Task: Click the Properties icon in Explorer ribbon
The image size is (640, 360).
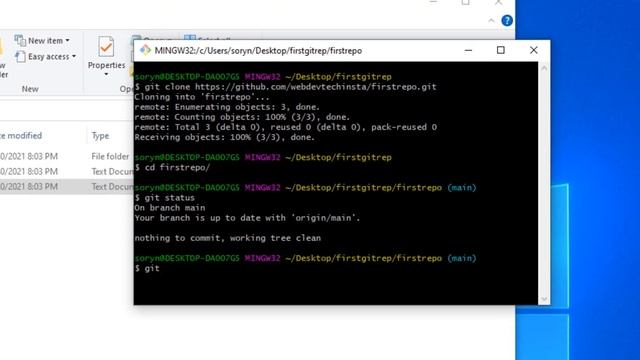Action: (106, 47)
